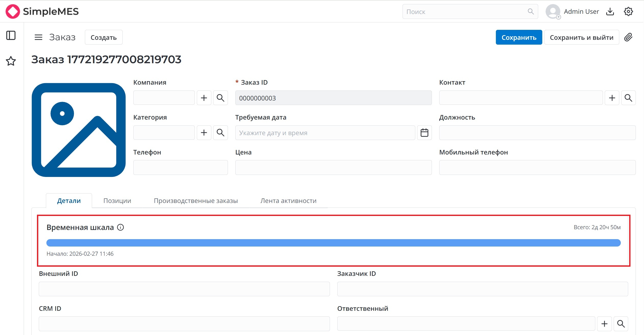Click the plus icon next to Компания
The image size is (644, 335).
coord(204,98)
